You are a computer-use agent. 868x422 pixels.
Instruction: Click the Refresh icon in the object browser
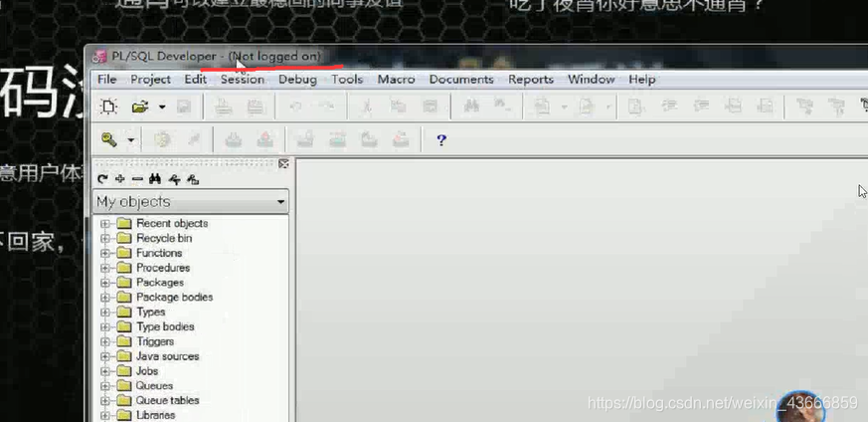pos(102,179)
